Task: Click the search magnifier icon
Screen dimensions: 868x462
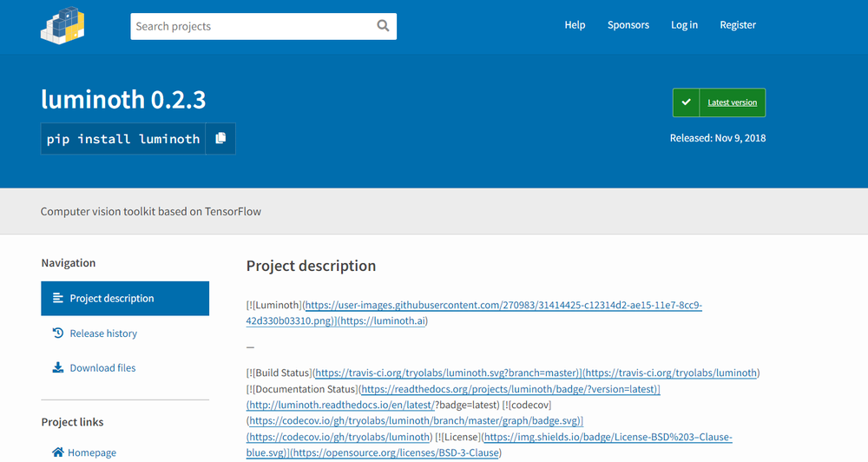Action: (x=383, y=25)
